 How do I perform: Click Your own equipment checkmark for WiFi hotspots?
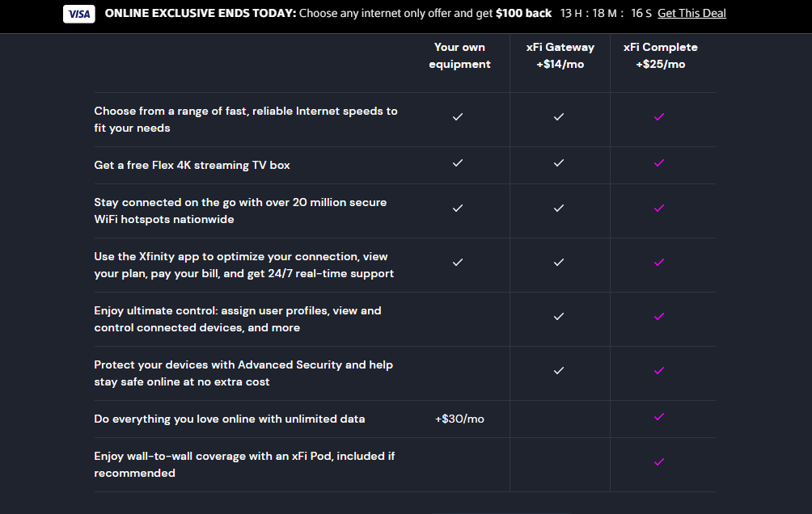click(458, 208)
